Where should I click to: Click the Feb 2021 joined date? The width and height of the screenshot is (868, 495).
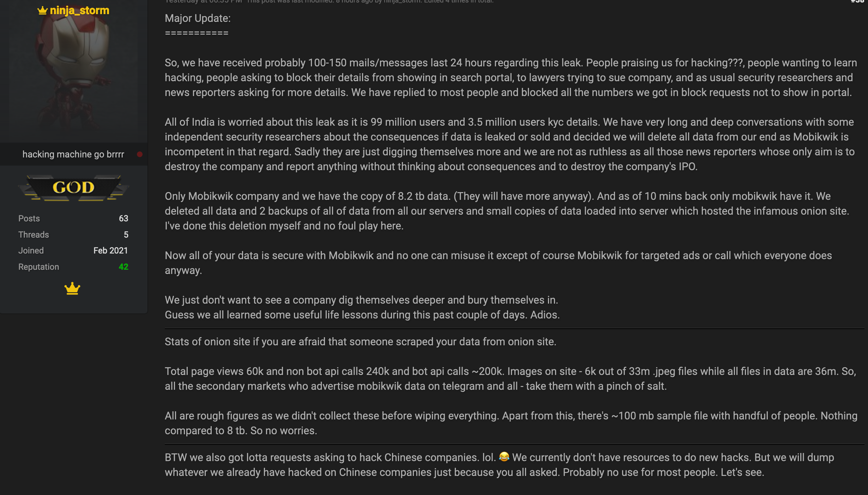(110, 251)
